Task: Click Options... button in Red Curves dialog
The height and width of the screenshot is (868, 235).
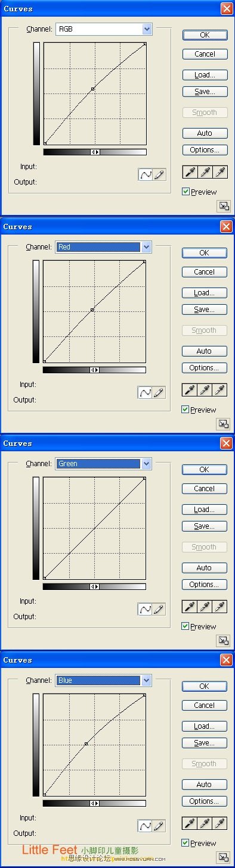Action: pyautogui.click(x=204, y=368)
